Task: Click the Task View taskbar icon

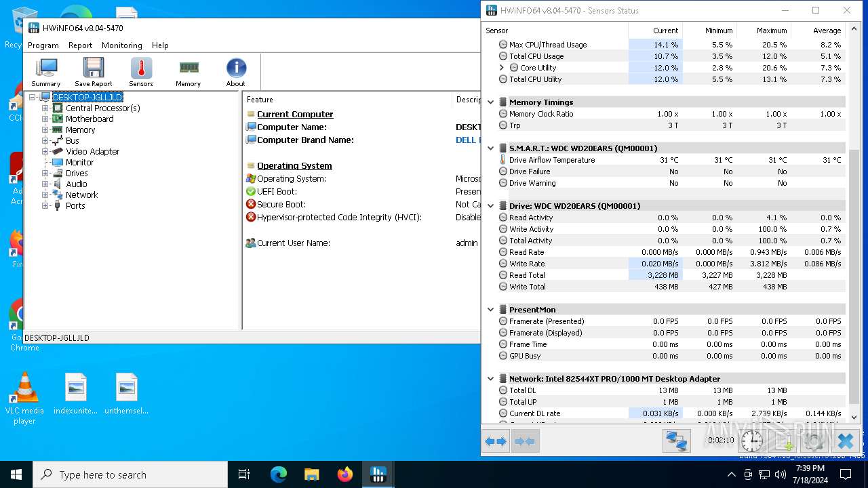Action: (244, 474)
